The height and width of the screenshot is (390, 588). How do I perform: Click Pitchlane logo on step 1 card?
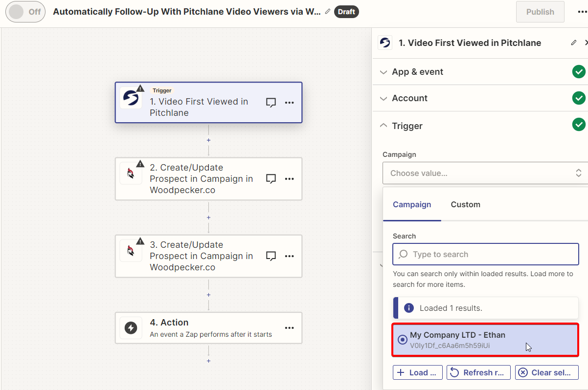[131, 98]
